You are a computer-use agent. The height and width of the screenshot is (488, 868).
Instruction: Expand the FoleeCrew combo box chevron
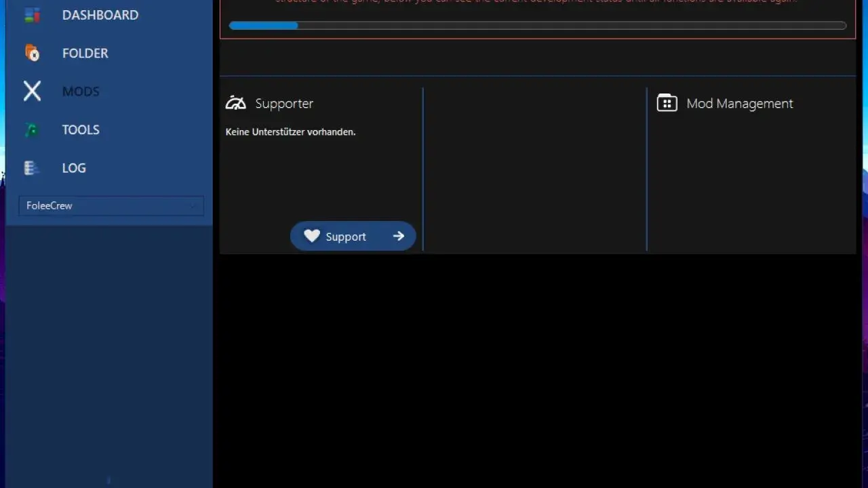(x=193, y=206)
